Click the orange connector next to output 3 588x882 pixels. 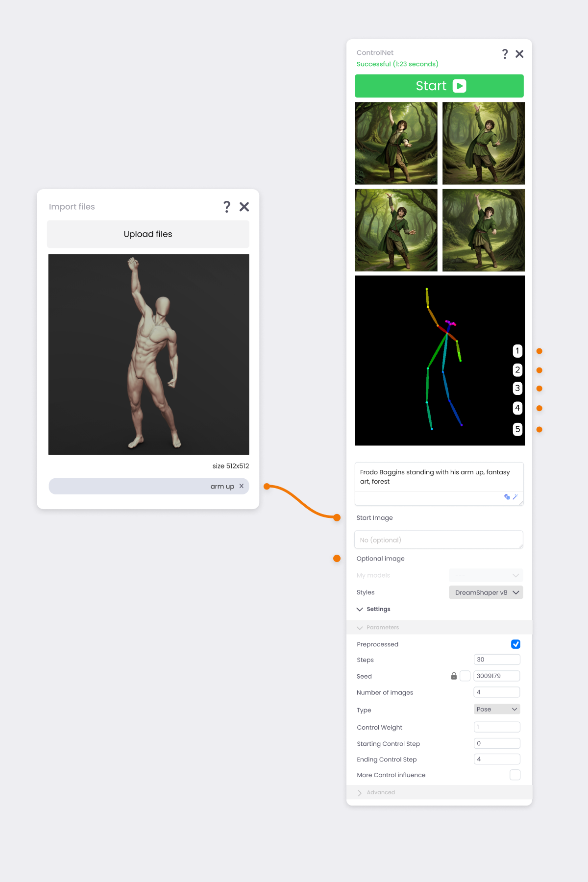tap(539, 389)
